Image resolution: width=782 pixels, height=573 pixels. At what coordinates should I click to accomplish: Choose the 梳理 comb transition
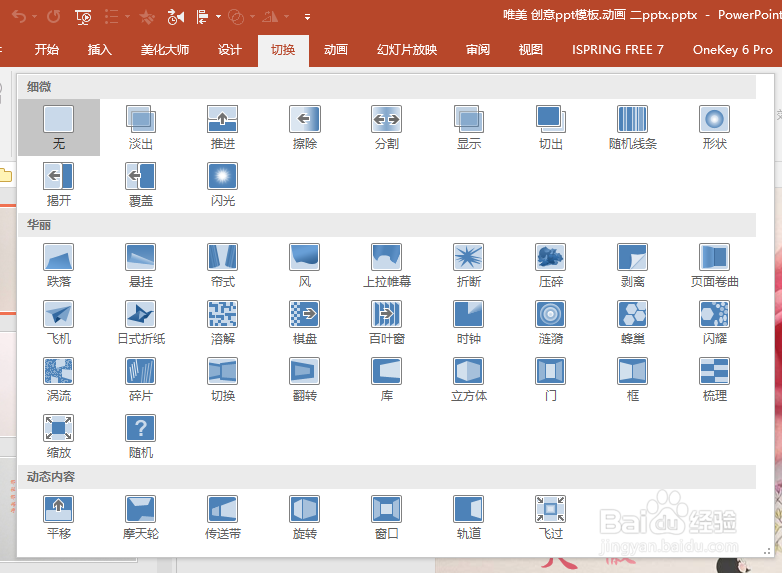714,380
